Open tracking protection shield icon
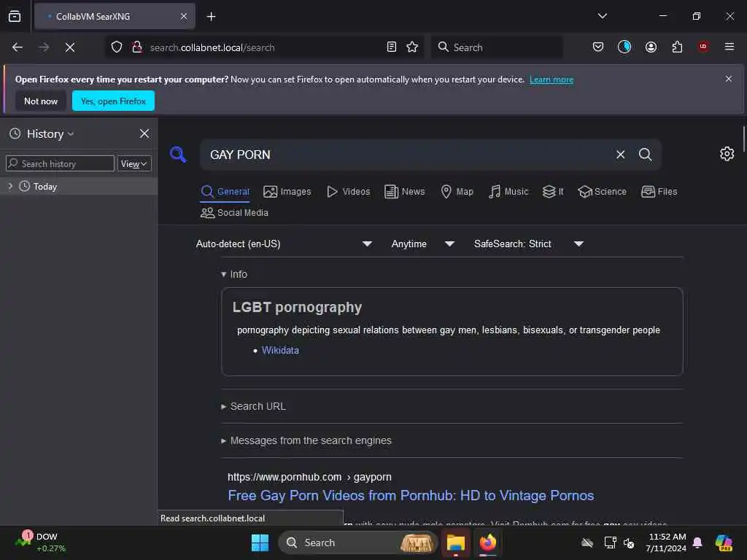The height and width of the screenshot is (560, 747). tap(117, 47)
